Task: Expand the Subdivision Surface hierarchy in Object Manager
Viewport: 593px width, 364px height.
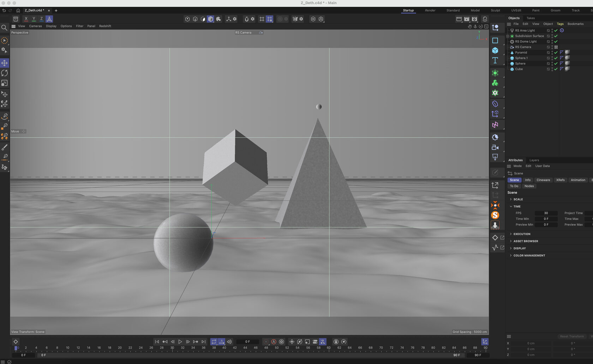Action: tap(507, 36)
